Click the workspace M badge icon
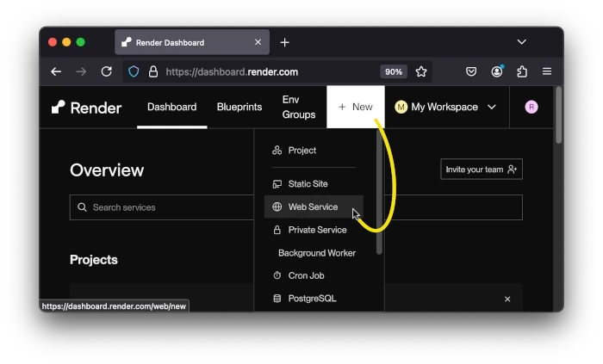 (401, 107)
